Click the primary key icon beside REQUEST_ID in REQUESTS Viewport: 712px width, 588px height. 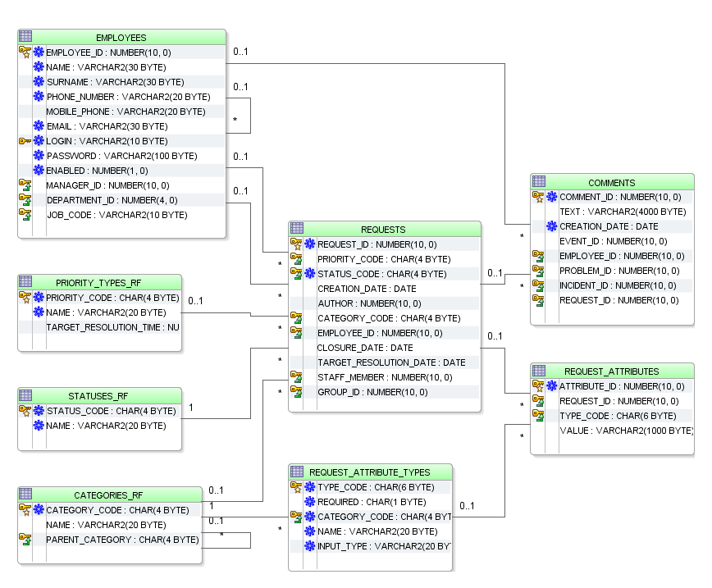click(x=296, y=244)
